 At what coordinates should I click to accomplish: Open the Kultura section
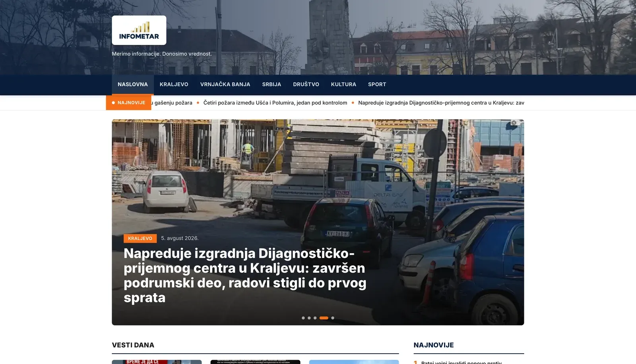click(343, 84)
